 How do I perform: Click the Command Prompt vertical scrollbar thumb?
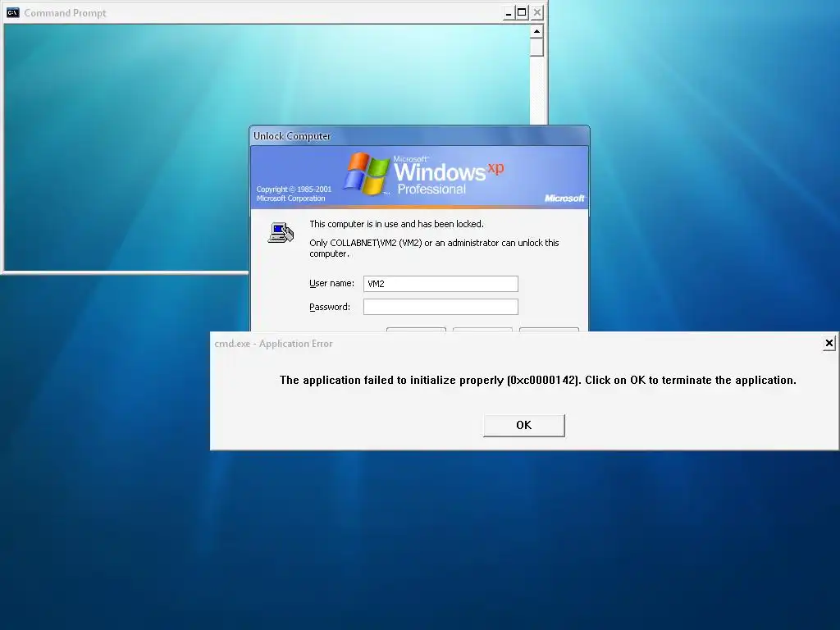coord(536,48)
